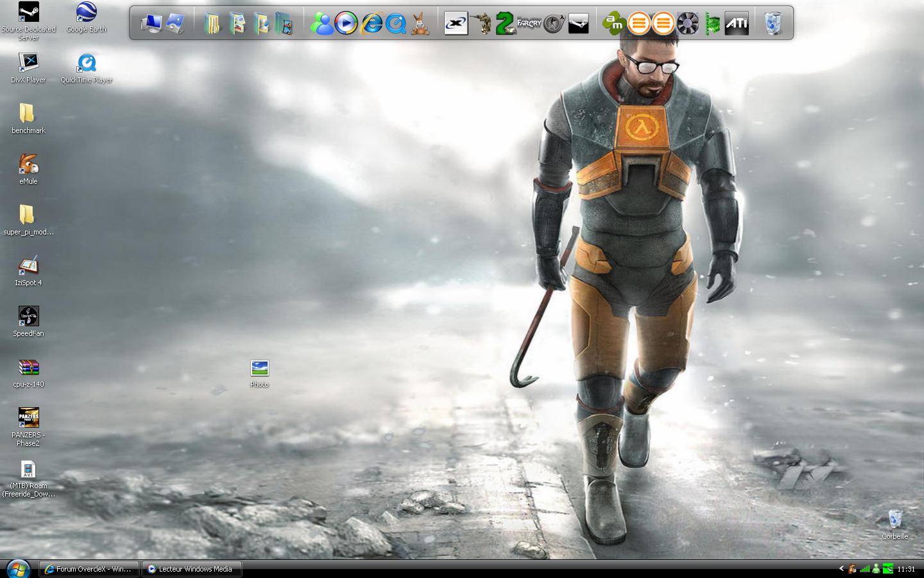
Task: Launch QuickTime from the dock
Action: [x=395, y=24]
